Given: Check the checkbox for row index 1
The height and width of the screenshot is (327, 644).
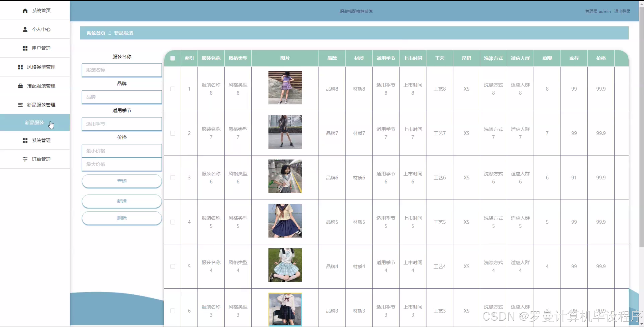Looking at the screenshot, I should (x=173, y=89).
